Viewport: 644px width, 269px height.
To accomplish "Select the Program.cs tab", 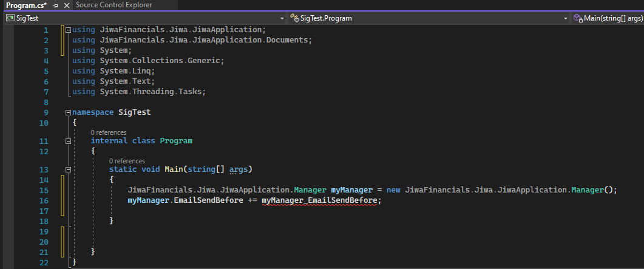I will tap(25, 5).
